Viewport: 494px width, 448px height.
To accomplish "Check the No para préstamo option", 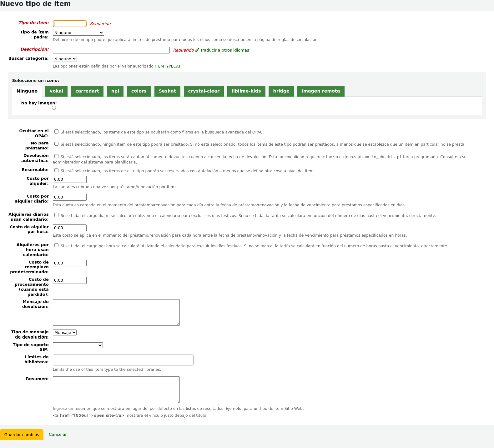I will click(x=57, y=144).
